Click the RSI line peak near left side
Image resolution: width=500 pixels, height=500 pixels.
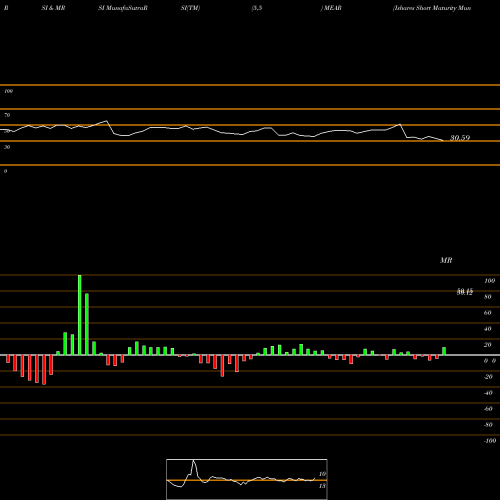click(106, 121)
